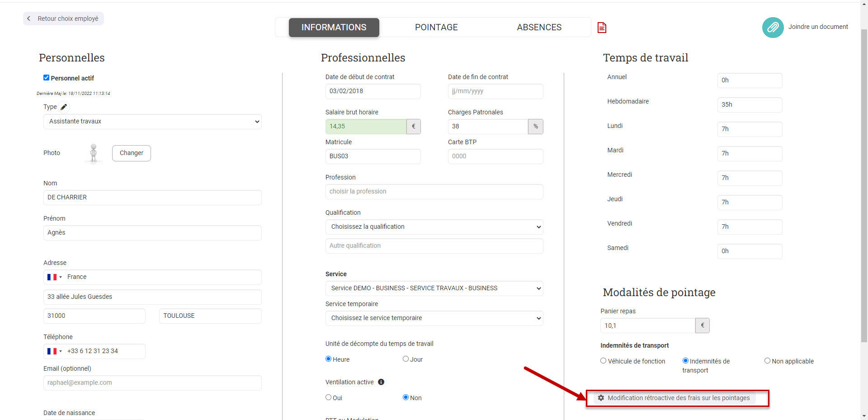This screenshot has width=868, height=420.
Task: Select the Jour radio button
Action: [x=406, y=359]
